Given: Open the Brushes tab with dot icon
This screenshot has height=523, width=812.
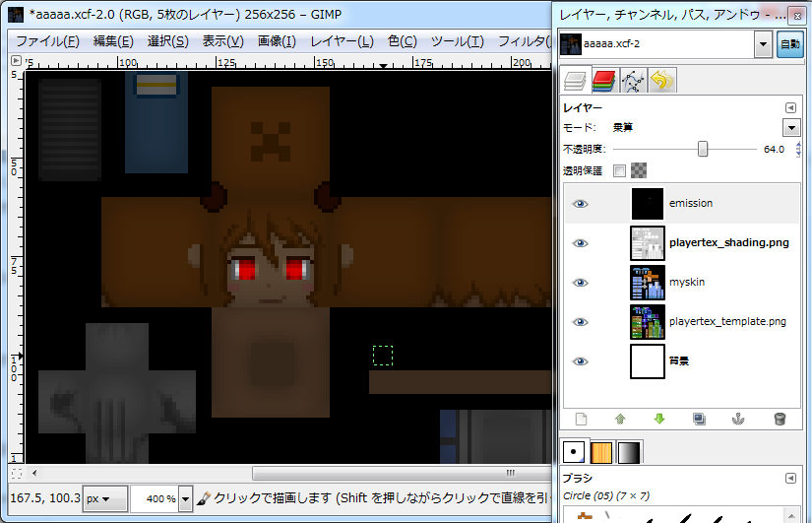Looking at the screenshot, I should tap(573, 452).
